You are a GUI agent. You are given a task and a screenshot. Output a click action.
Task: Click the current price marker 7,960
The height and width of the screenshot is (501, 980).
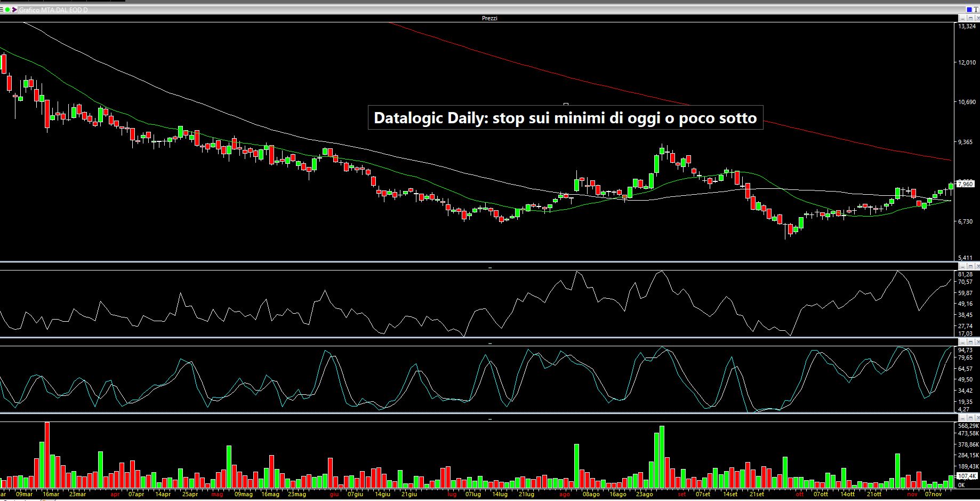[x=966, y=184]
